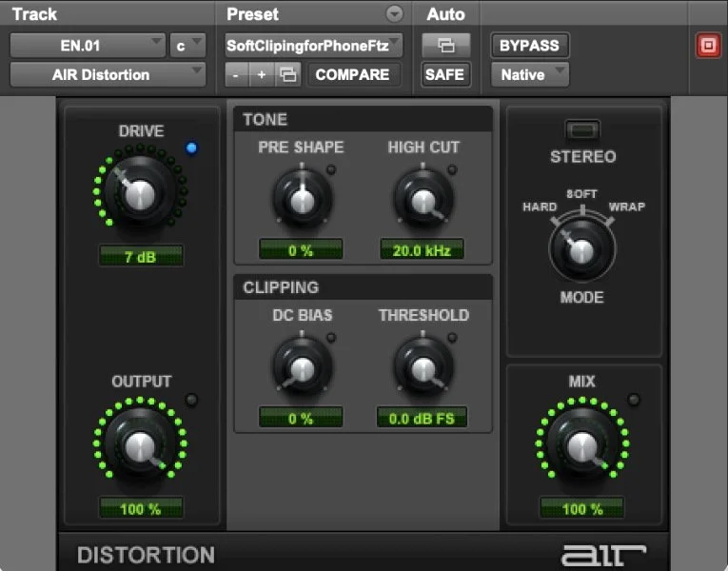The height and width of the screenshot is (571, 728).
Task: Set clipping mode to WRAP
Action: (627, 207)
